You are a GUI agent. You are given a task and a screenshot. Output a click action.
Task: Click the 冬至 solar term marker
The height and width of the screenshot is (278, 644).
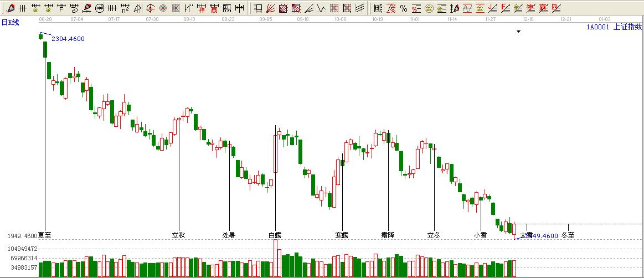tap(568, 235)
